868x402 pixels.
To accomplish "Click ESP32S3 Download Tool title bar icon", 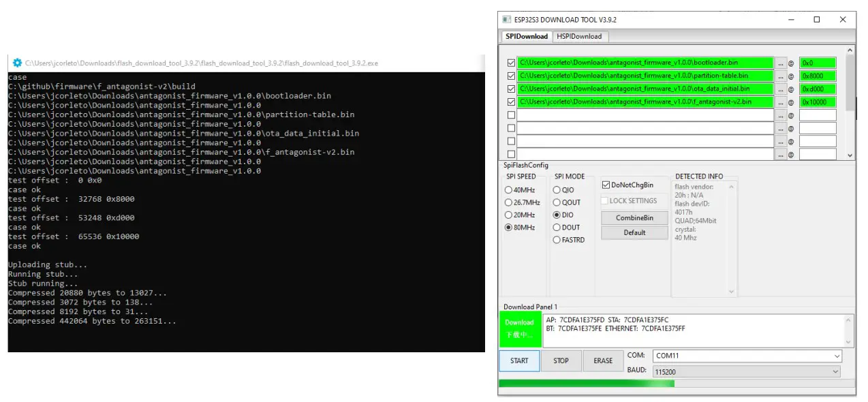I will pyautogui.click(x=506, y=20).
